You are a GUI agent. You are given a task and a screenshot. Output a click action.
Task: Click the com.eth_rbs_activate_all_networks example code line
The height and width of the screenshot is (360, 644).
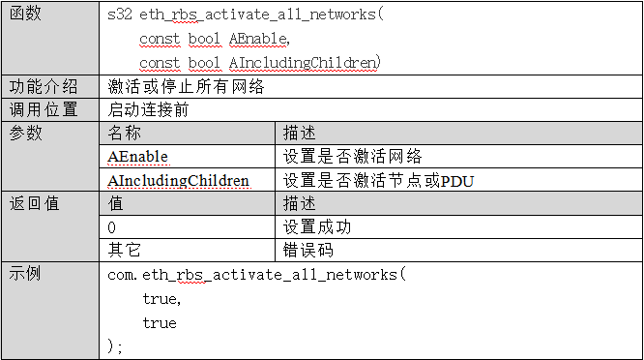pos(256,275)
